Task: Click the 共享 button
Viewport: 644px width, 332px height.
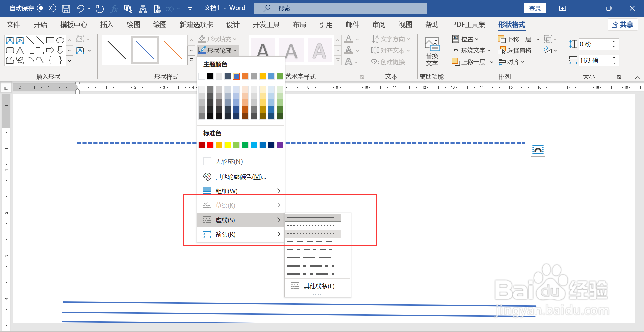Action: [x=623, y=25]
